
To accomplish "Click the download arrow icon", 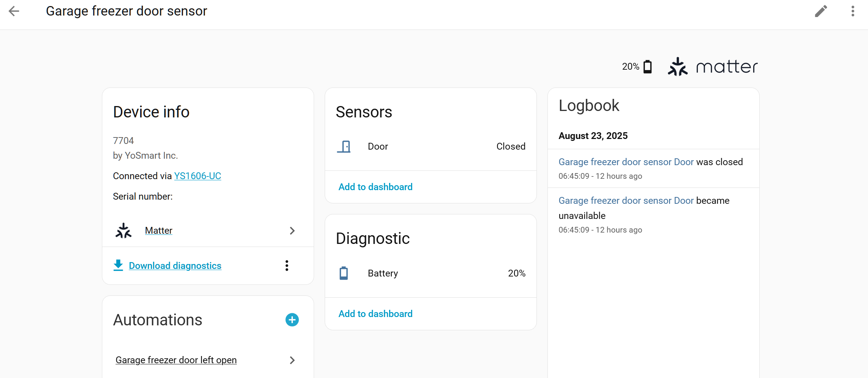I will click(118, 265).
